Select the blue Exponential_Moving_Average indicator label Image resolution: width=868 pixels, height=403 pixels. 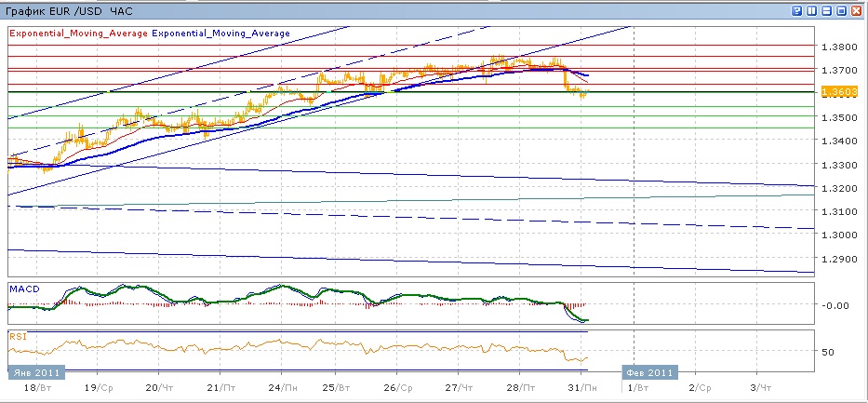220,34
